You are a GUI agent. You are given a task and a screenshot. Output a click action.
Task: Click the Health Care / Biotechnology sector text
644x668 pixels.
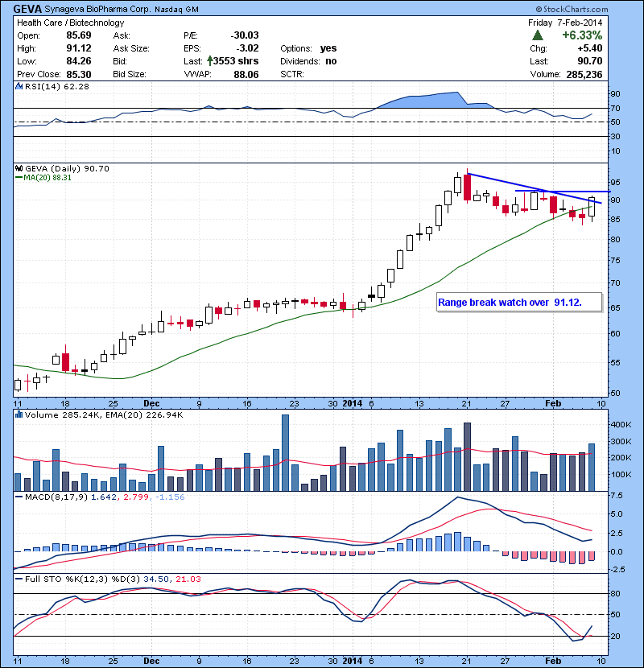tap(70, 23)
